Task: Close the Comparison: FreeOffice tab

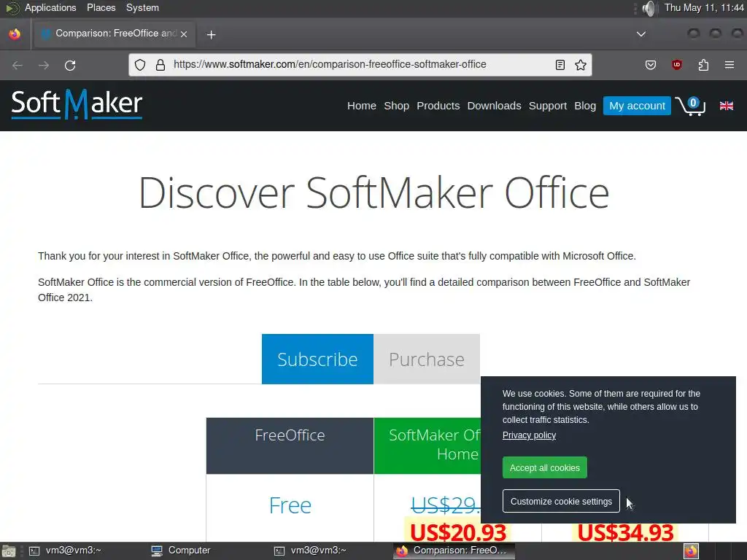Action: pos(184,34)
